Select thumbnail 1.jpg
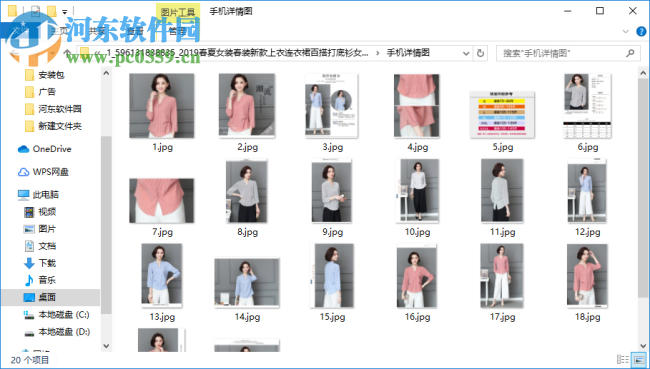Image resolution: width=650 pixels, height=369 pixels. coord(162,106)
